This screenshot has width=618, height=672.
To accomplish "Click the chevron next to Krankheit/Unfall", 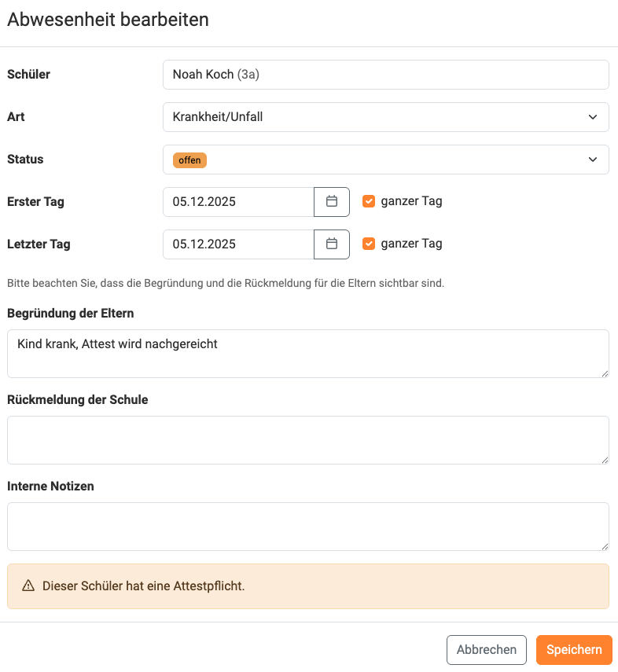I will pyautogui.click(x=594, y=116).
